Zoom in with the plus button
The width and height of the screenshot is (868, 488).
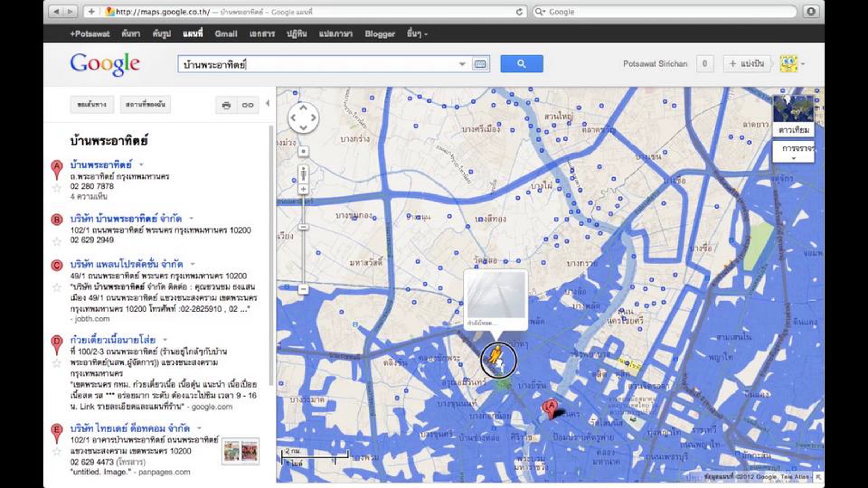pyautogui.click(x=303, y=189)
